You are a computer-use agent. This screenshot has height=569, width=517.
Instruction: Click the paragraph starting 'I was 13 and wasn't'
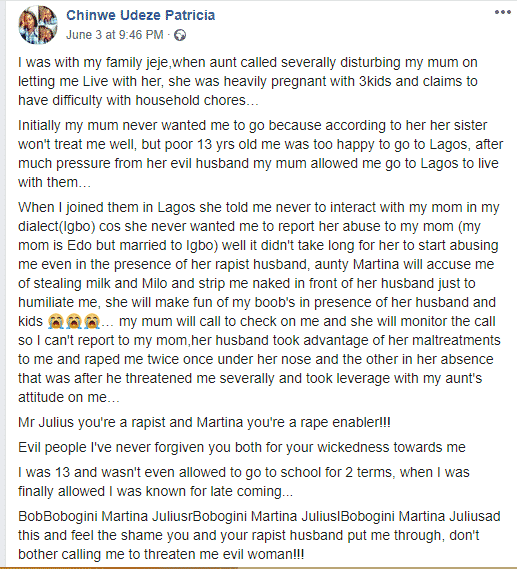click(244, 482)
